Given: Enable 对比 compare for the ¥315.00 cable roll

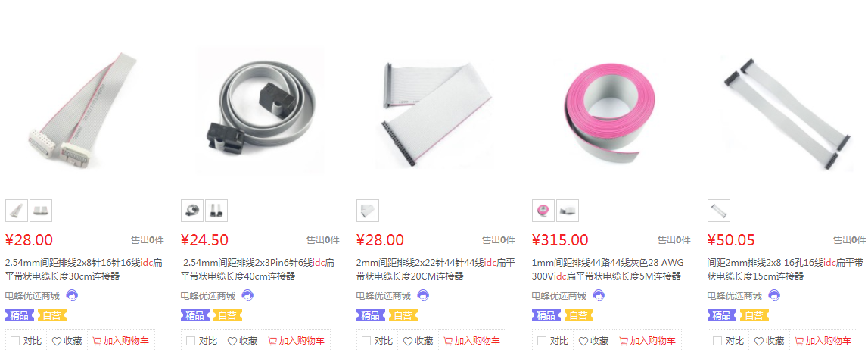Looking at the screenshot, I should (x=542, y=341).
